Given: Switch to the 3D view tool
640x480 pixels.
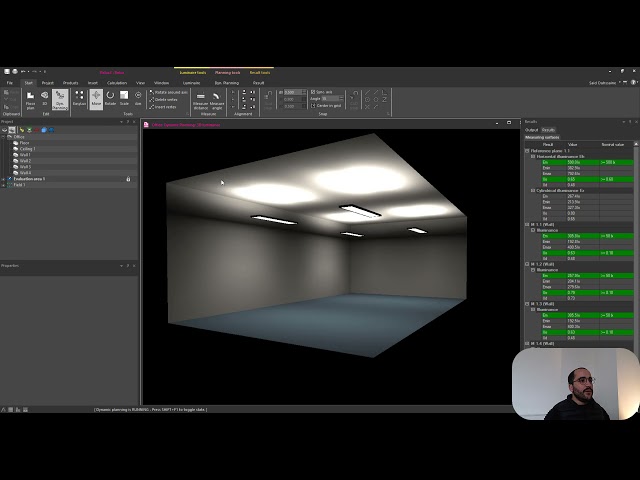Looking at the screenshot, I should (x=44, y=98).
